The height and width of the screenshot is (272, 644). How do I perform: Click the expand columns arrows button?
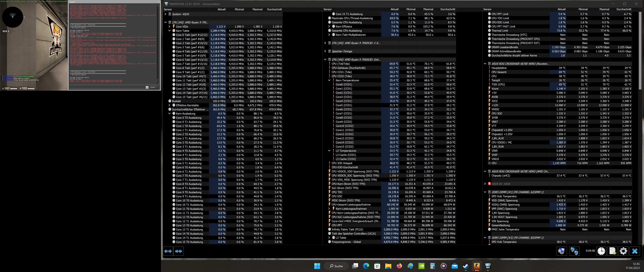pos(168,251)
